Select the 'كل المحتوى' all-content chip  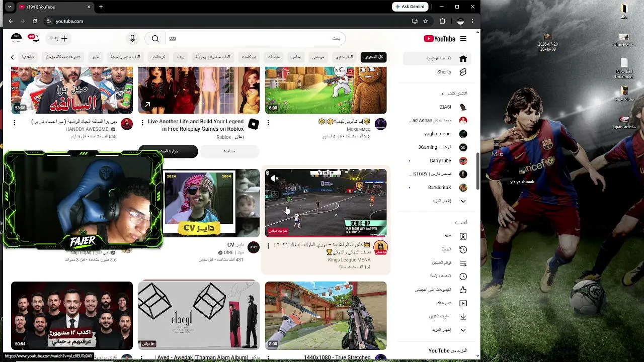(x=373, y=57)
